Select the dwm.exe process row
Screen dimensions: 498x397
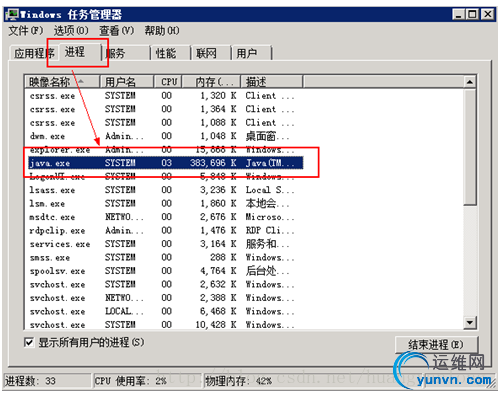pos(166,136)
